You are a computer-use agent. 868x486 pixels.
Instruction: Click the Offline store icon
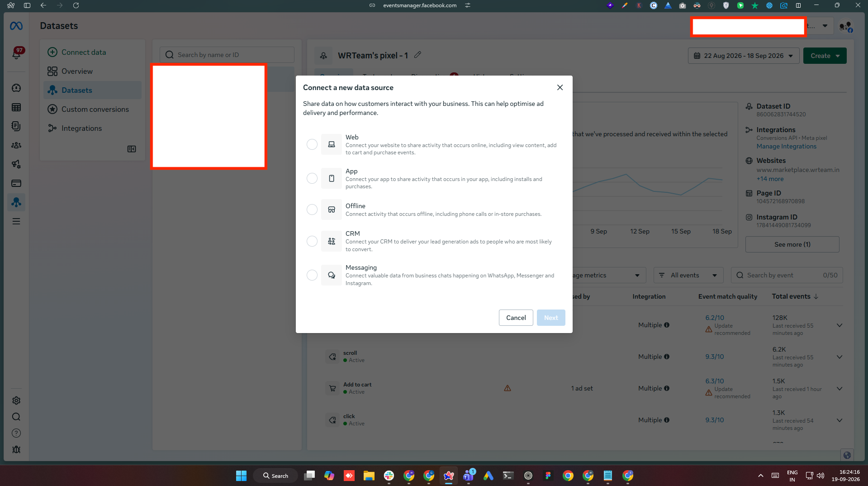(332, 210)
